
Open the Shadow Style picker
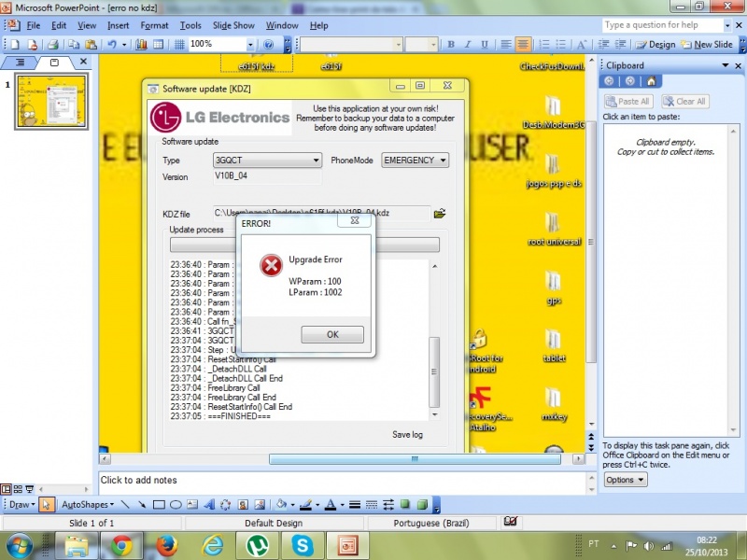tap(405, 504)
